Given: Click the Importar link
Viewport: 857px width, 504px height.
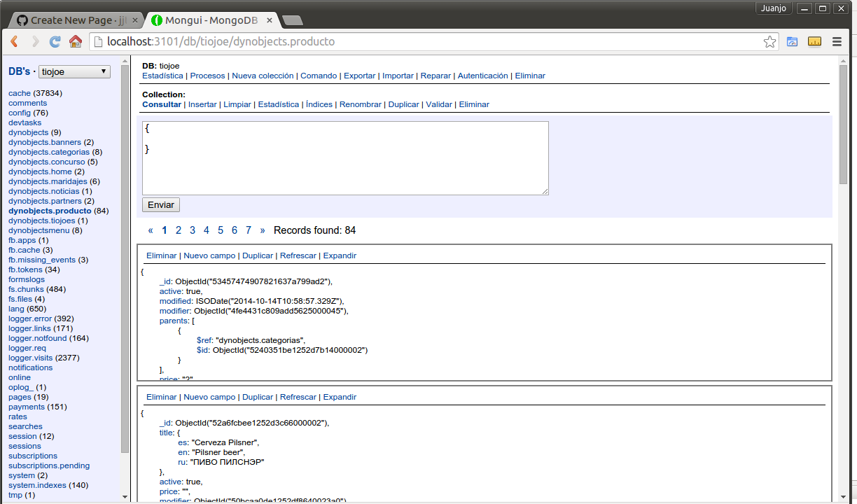Looking at the screenshot, I should 398,76.
